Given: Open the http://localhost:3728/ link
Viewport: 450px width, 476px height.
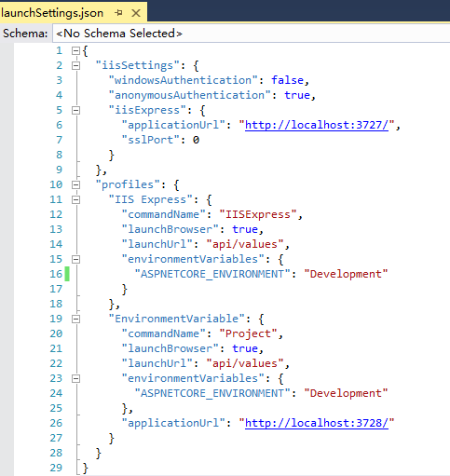Looking at the screenshot, I should pos(317,423).
